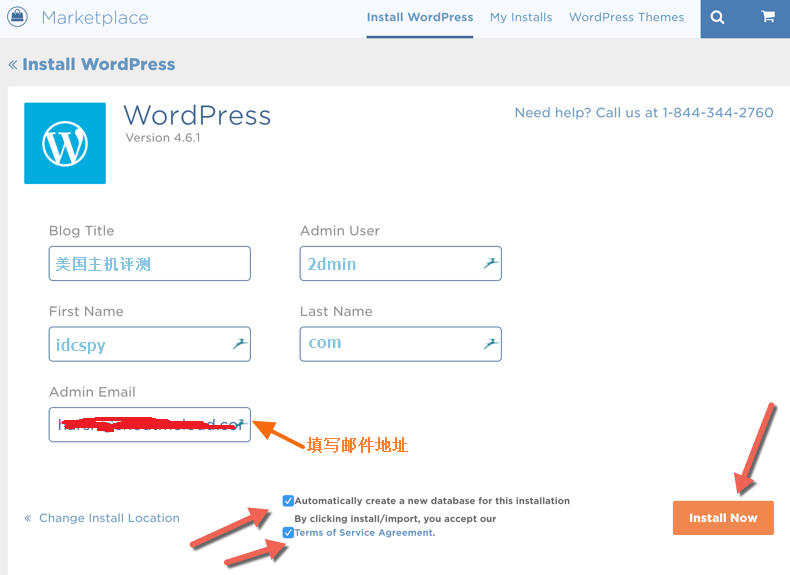The height and width of the screenshot is (575, 790).
Task: Click the Marketplace shopping bag logo icon
Action: tap(17, 17)
